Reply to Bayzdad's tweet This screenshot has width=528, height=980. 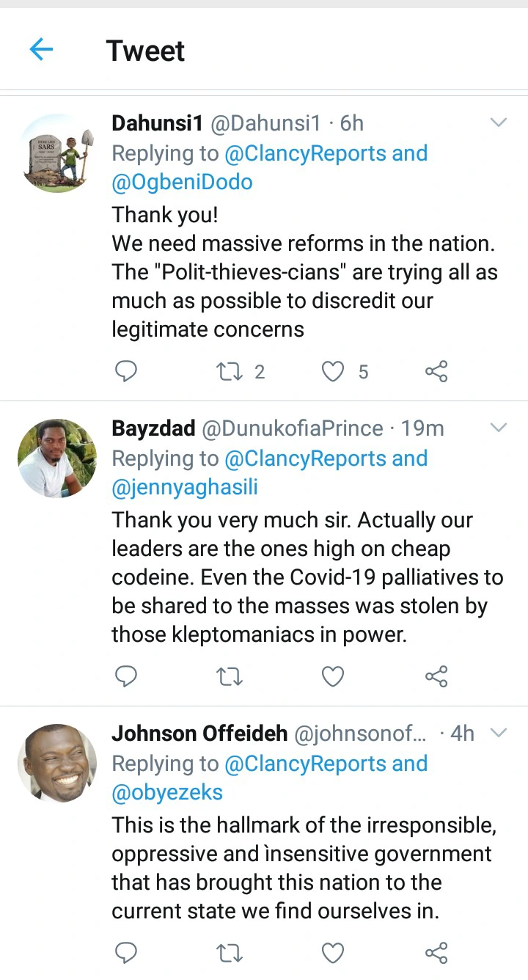pyautogui.click(x=126, y=676)
